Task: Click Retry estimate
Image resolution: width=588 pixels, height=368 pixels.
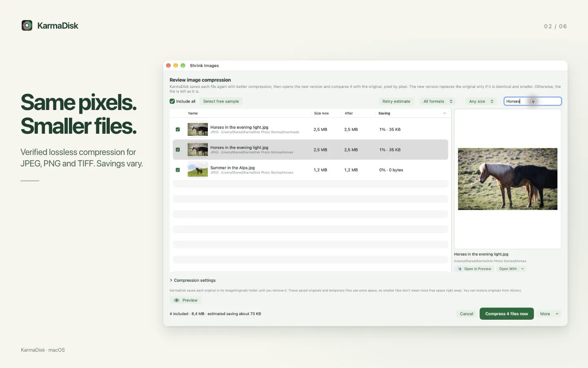Action: [396, 101]
